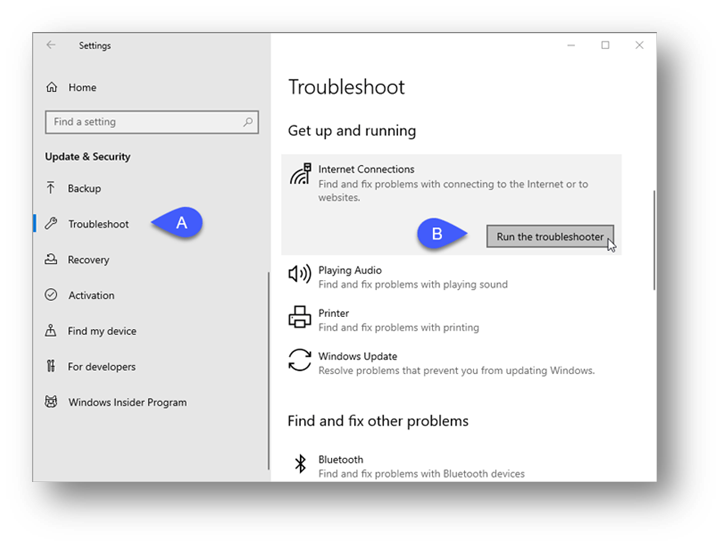
Task: Click the Internet Connections wifi icon
Action: [300, 174]
